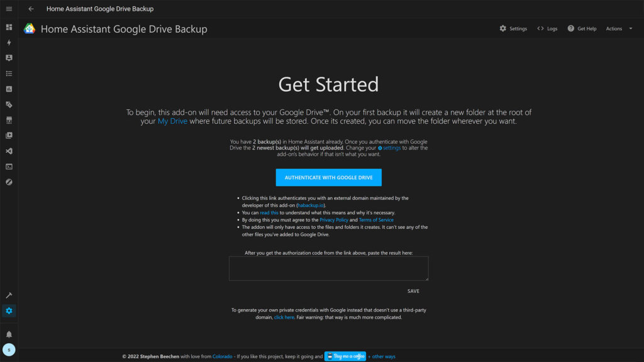The width and height of the screenshot is (644, 362).
Task: Open the notifications bell
Action: tap(9, 334)
